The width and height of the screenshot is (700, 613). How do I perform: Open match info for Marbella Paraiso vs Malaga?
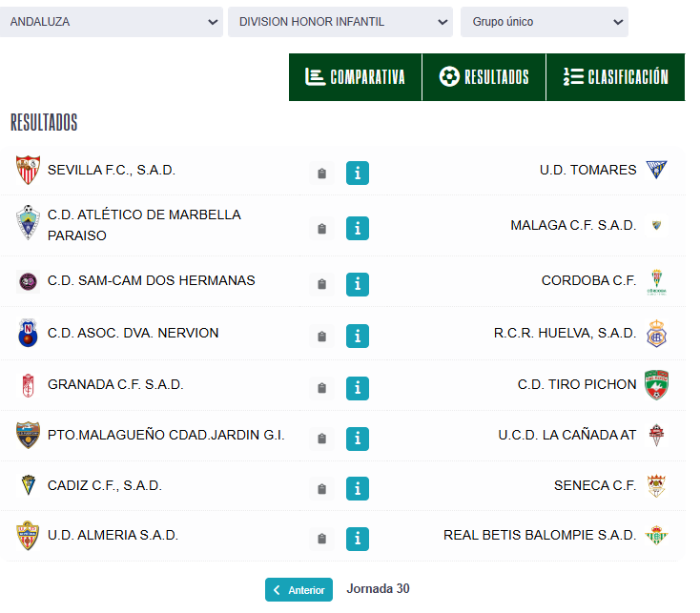pos(357,229)
